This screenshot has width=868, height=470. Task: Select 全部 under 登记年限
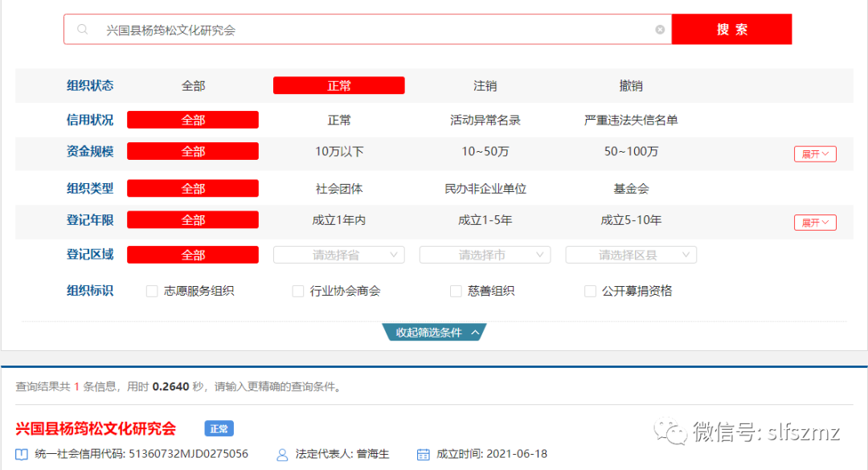click(193, 220)
